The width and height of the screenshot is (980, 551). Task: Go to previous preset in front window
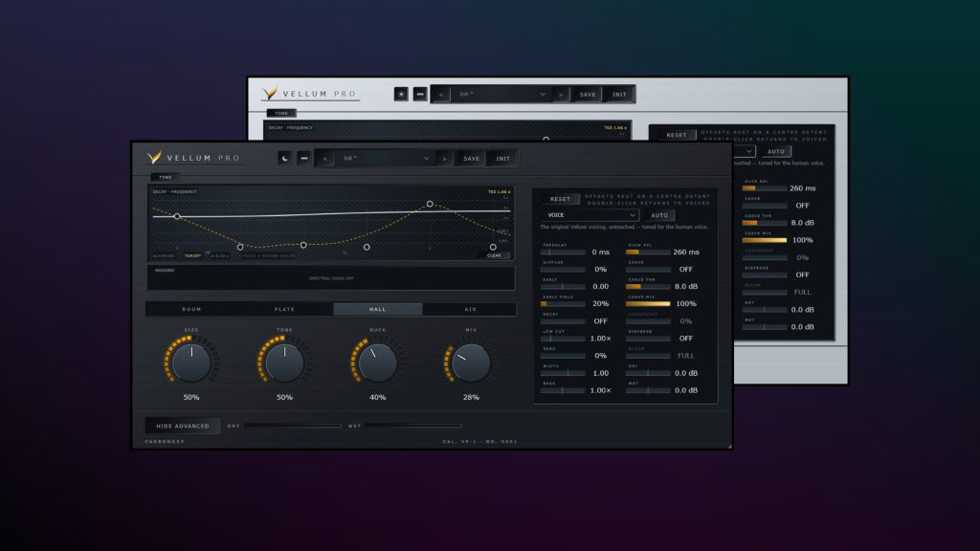click(x=325, y=159)
